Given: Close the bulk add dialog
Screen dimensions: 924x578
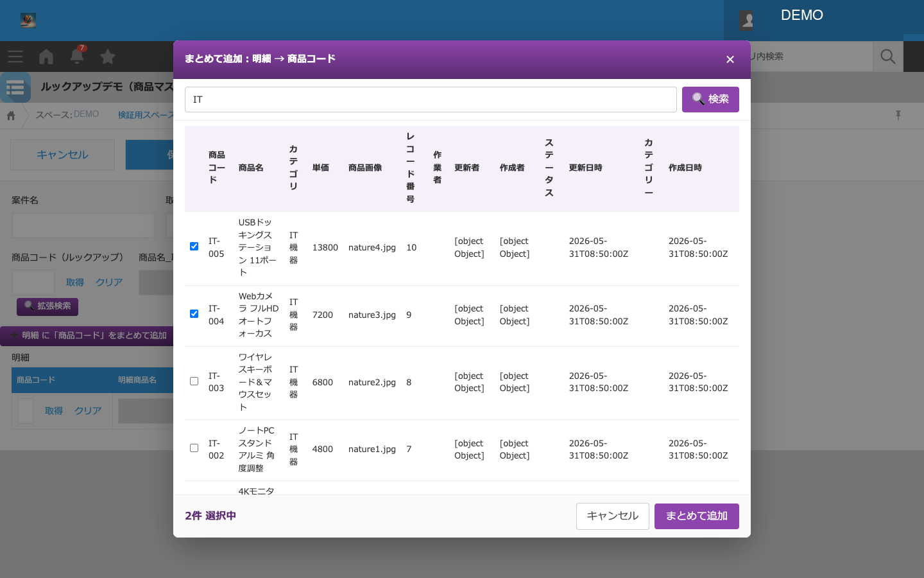Looking at the screenshot, I should [730, 60].
